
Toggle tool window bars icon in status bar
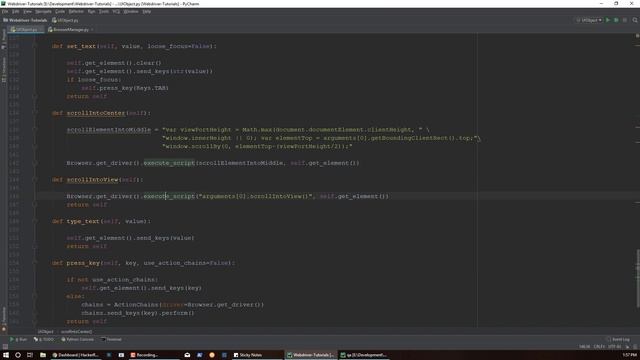coord(5,347)
